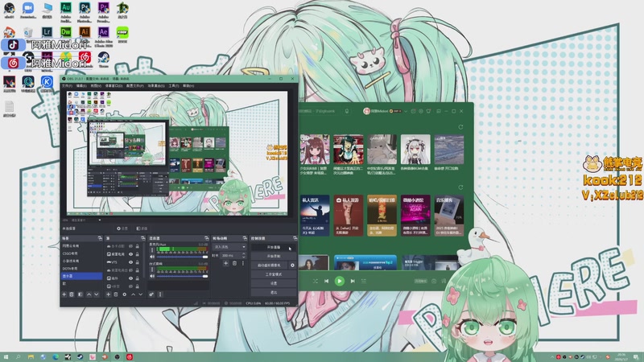Open settings gear in music player header
Screen dimensions: 644x362
coord(420,111)
